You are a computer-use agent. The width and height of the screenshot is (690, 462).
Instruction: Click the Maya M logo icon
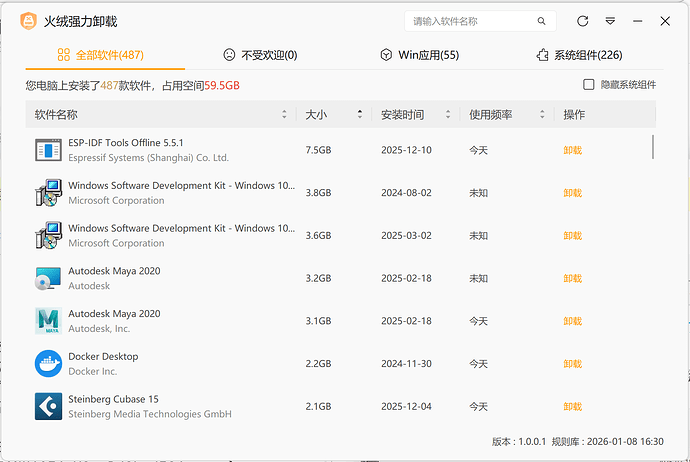[x=48, y=321]
